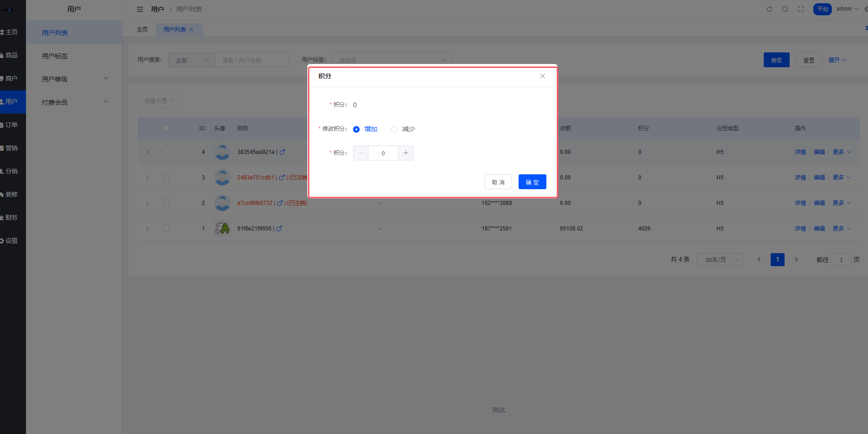Select the 减少 radio option
The width and height of the screenshot is (868, 434).
394,129
